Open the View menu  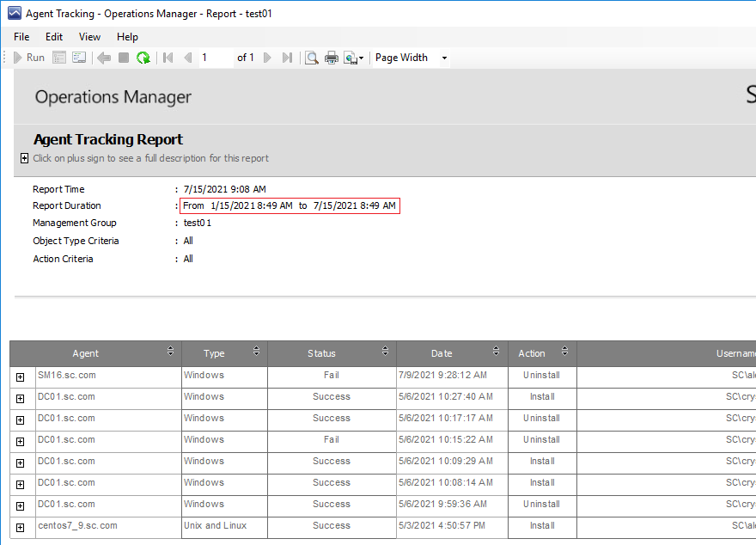click(x=89, y=37)
